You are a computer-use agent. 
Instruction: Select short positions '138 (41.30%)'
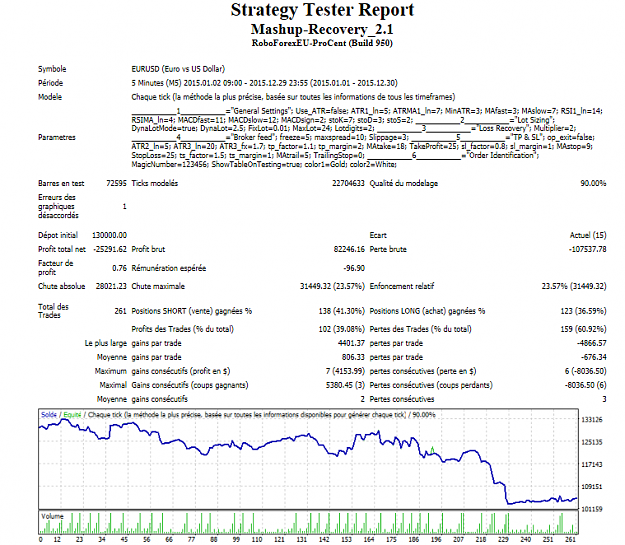(x=342, y=311)
